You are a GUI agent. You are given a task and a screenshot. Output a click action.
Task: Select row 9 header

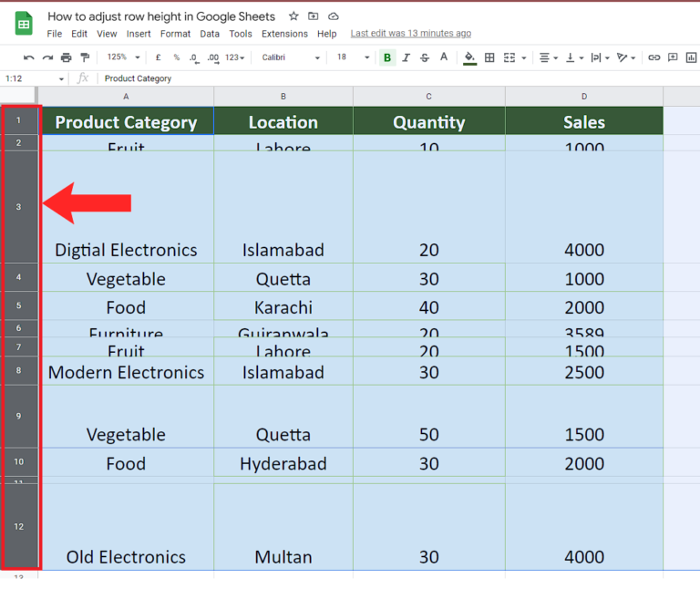point(19,416)
